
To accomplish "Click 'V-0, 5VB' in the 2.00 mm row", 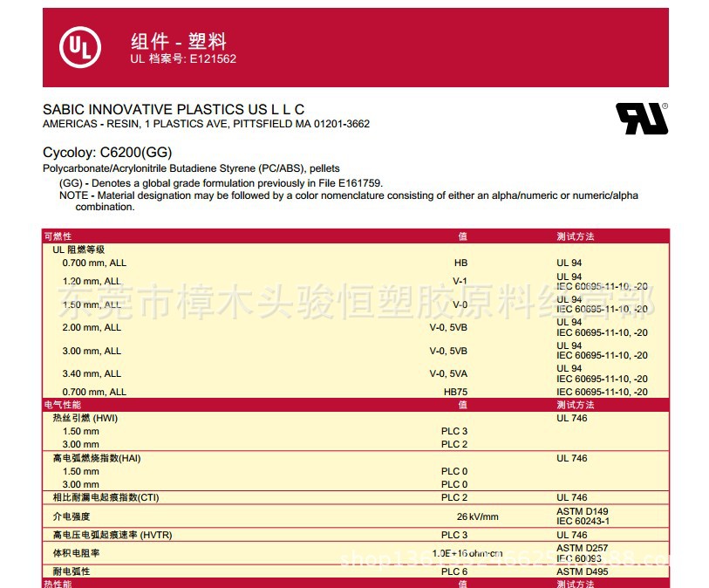I will (x=448, y=327).
